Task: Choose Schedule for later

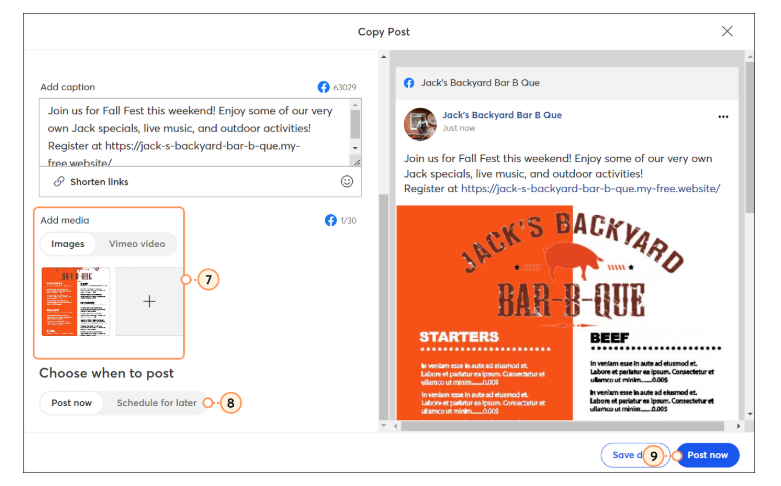Action: 156,403
